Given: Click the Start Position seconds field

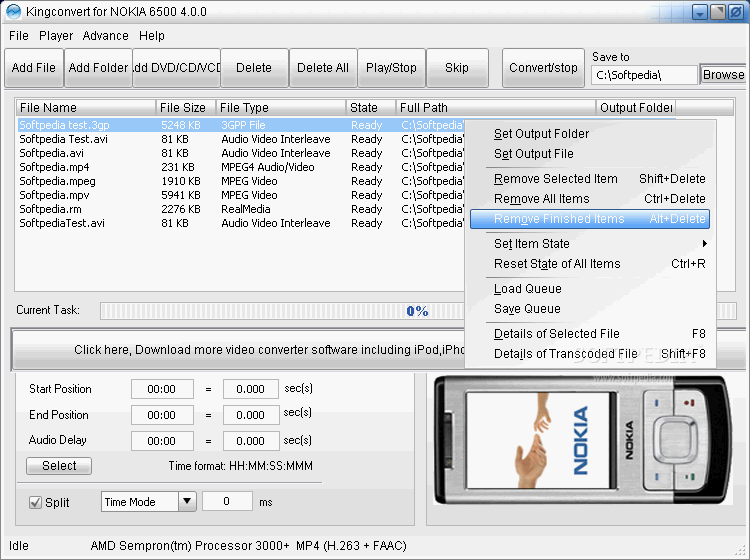Looking at the screenshot, I should click(251, 389).
